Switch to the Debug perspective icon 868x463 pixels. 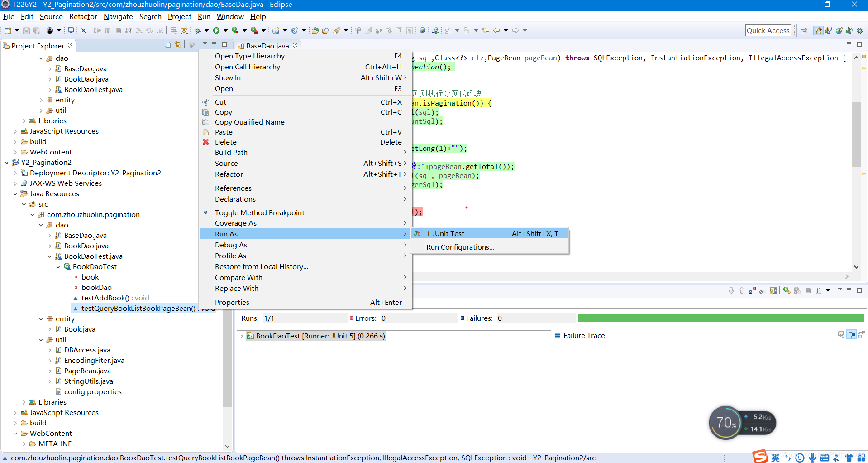click(x=860, y=30)
